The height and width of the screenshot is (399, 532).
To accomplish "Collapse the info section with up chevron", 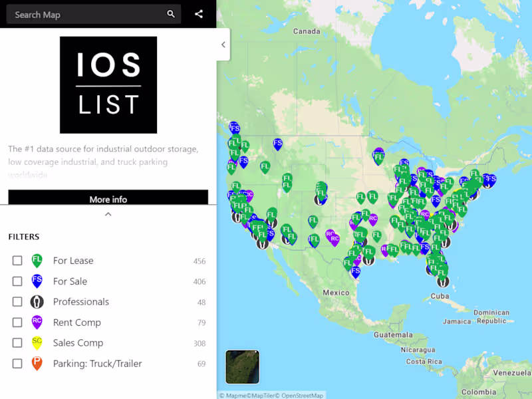I will click(x=108, y=214).
